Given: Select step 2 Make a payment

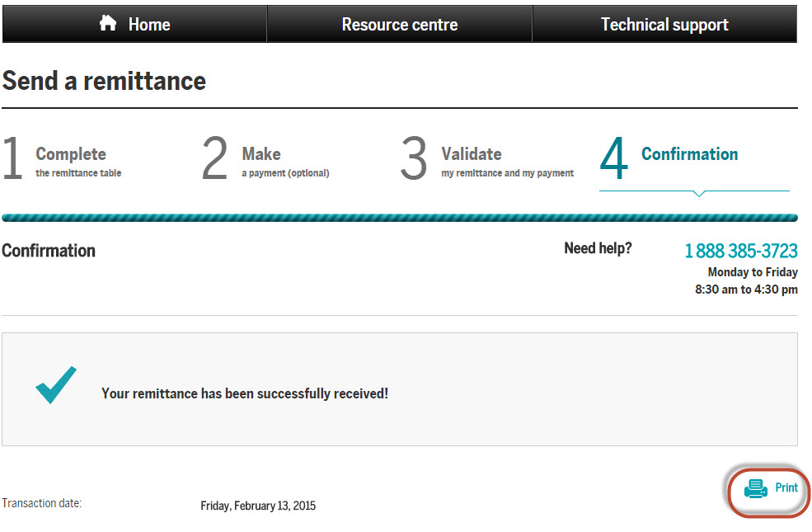Looking at the screenshot, I should (x=265, y=158).
